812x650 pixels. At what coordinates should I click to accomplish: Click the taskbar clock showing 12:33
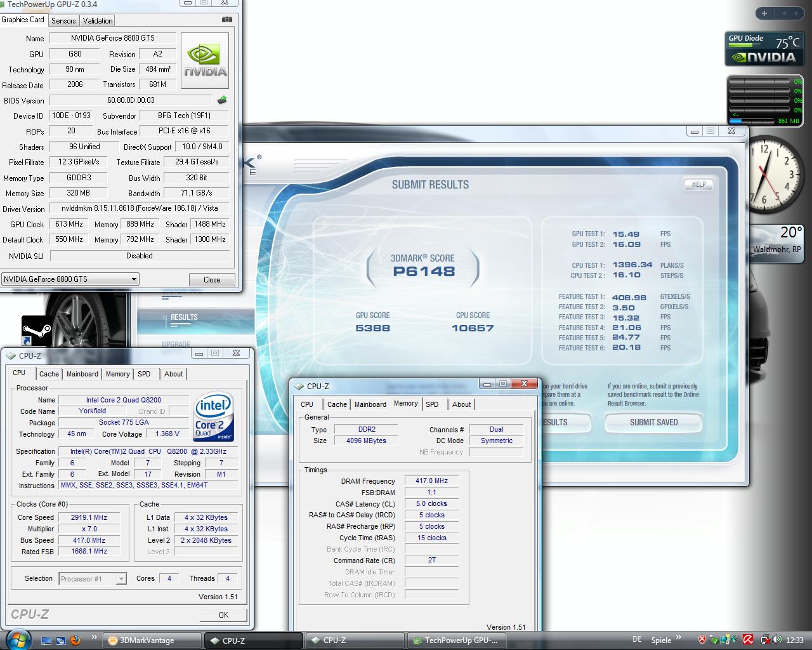(x=795, y=640)
